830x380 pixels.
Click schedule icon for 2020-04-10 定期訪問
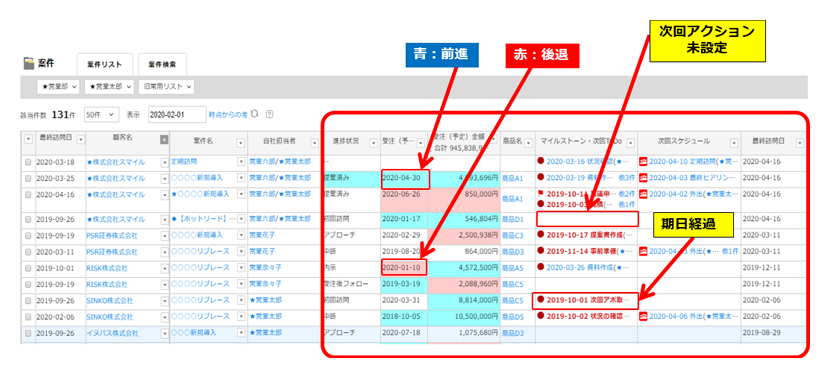(x=644, y=161)
